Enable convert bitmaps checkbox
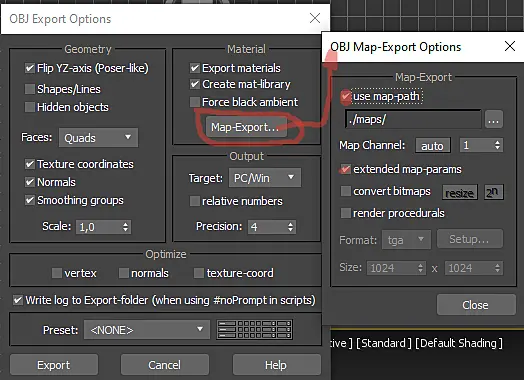This screenshot has width=524, height=380. coord(346,191)
